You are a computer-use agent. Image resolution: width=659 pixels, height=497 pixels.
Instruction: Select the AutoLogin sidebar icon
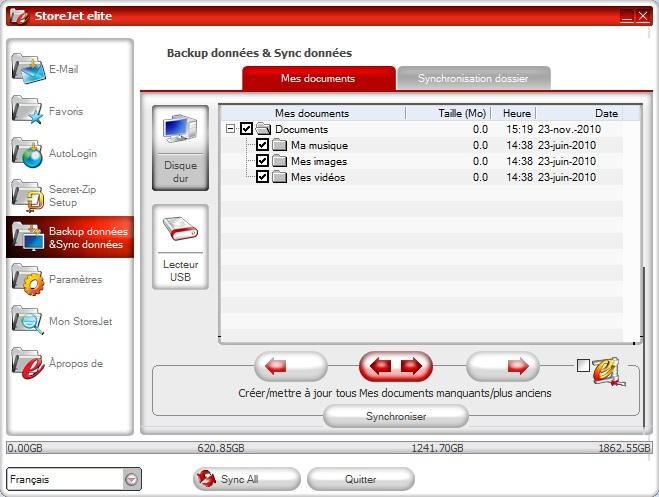(x=28, y=153)
